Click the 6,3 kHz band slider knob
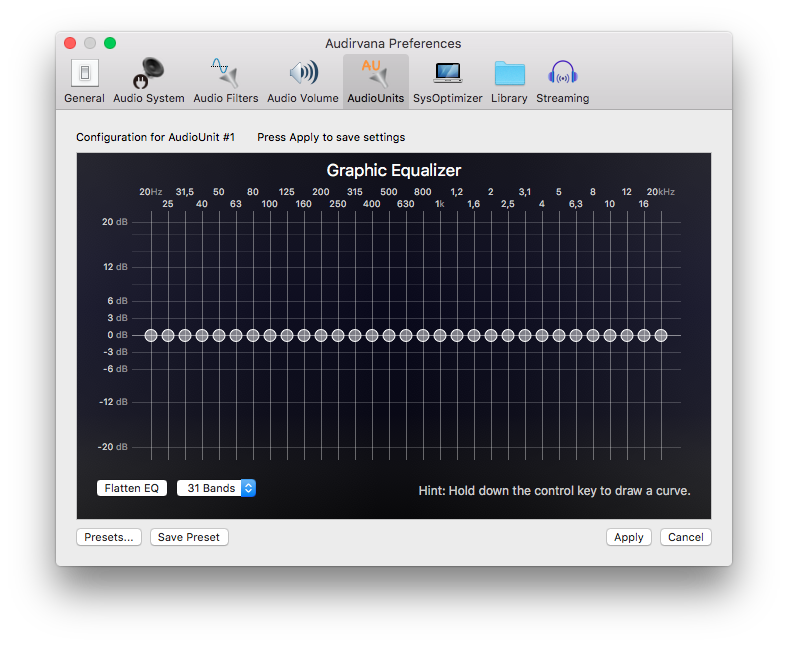 576,335
